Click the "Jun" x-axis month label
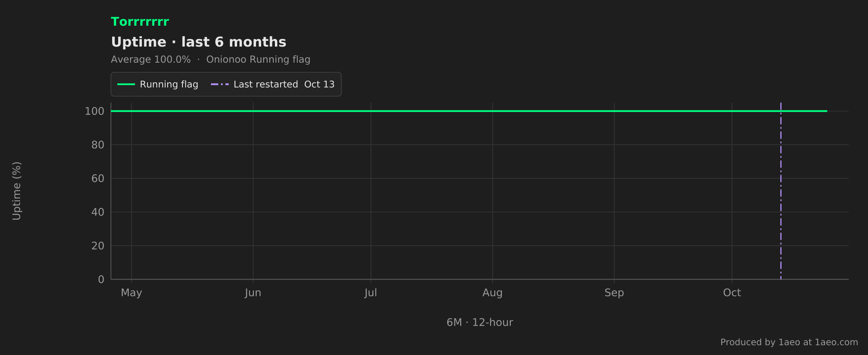 pyautogui.click(x=253, y=293)
